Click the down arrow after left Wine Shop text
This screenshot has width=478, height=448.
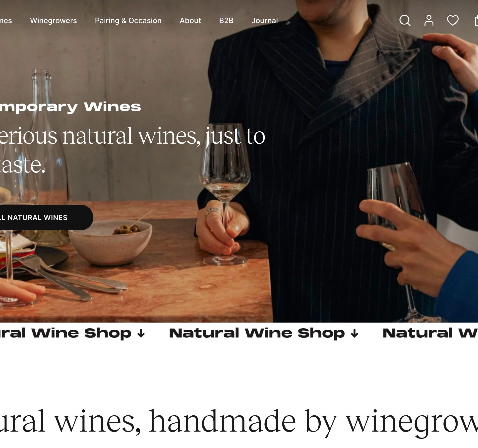point(141,334)
